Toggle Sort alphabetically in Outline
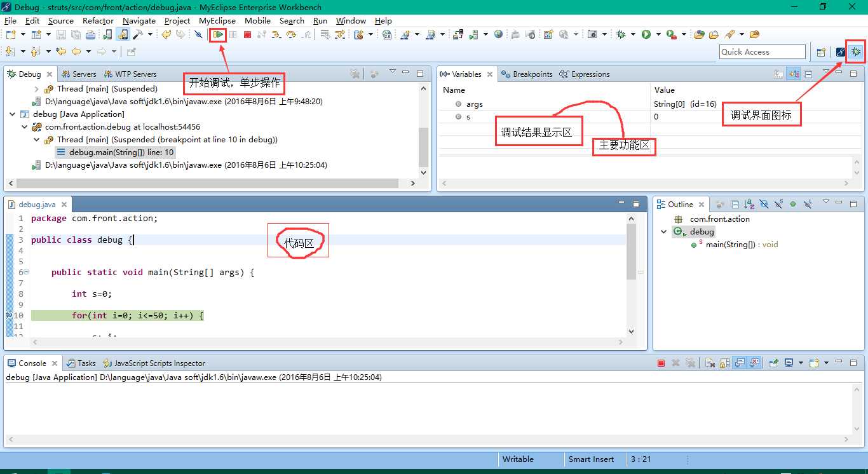Screen dimensions: 868x474 pos(749,205)
